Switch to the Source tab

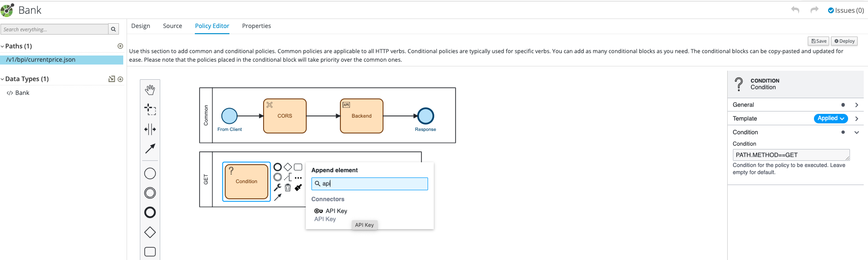[x=173, y=26]
